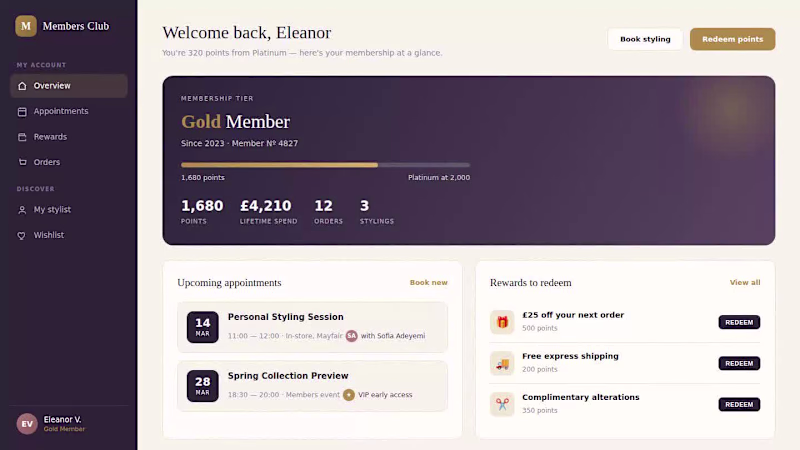Image resolution: width=800 pixels, height=450 pixels.
Task: Open My stylist page
Action: tap(69, 210)
